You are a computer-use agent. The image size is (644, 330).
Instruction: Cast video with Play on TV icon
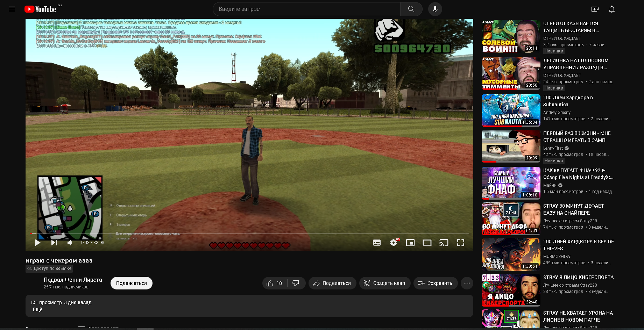[444, 243]
